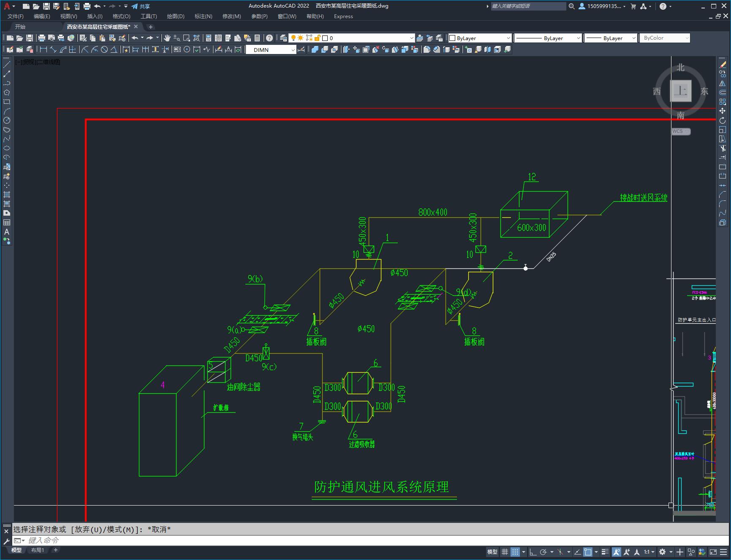
Task: Click the Help question mark icon in the standard toolbar
Action: click(x=269, y=38)
